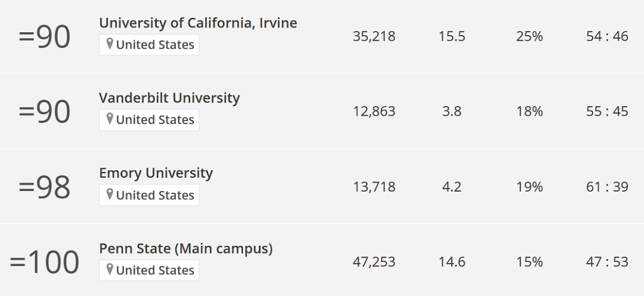Click 3.8 students per staff value

click(452, 112)
